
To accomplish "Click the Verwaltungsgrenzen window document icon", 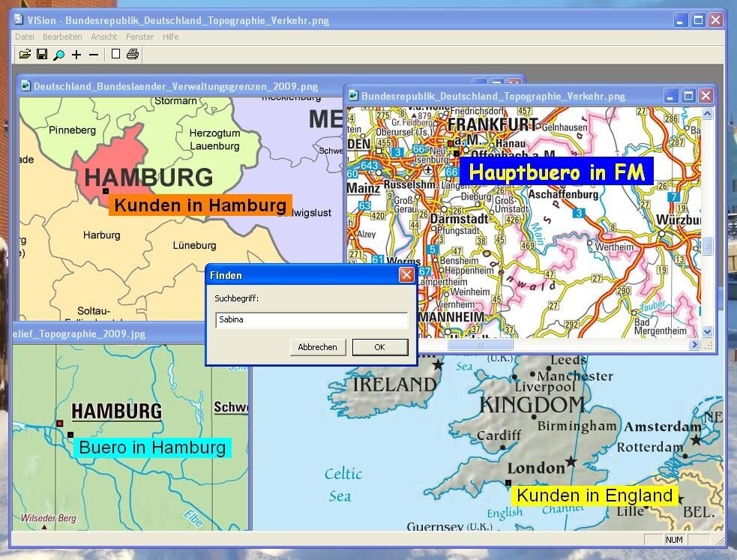I will point(25,85).
